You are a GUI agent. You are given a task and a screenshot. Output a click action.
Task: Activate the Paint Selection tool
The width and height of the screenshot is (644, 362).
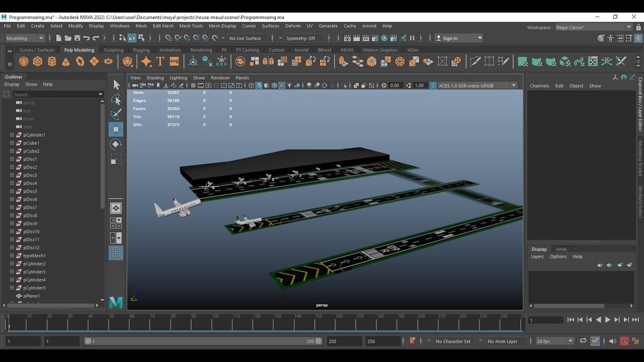point(116,114)
